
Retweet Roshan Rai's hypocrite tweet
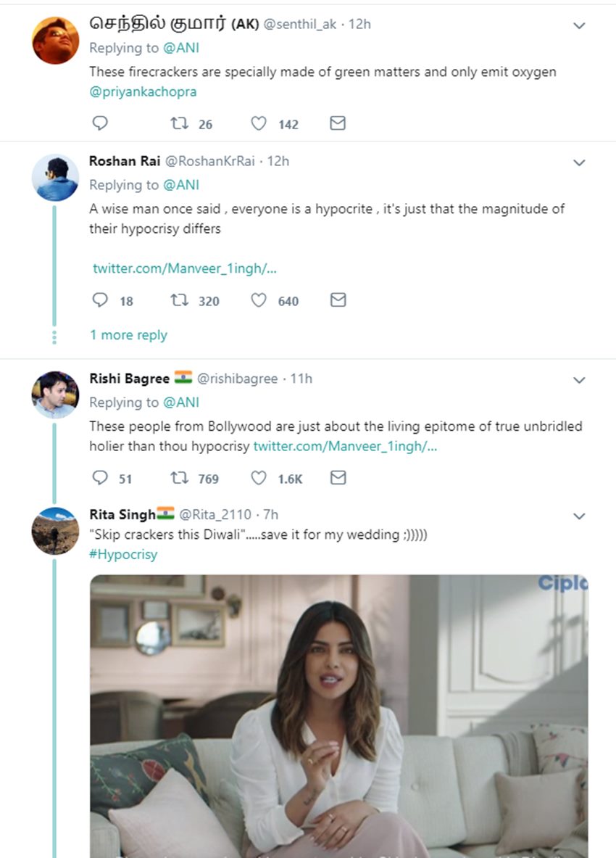[179, 300]
